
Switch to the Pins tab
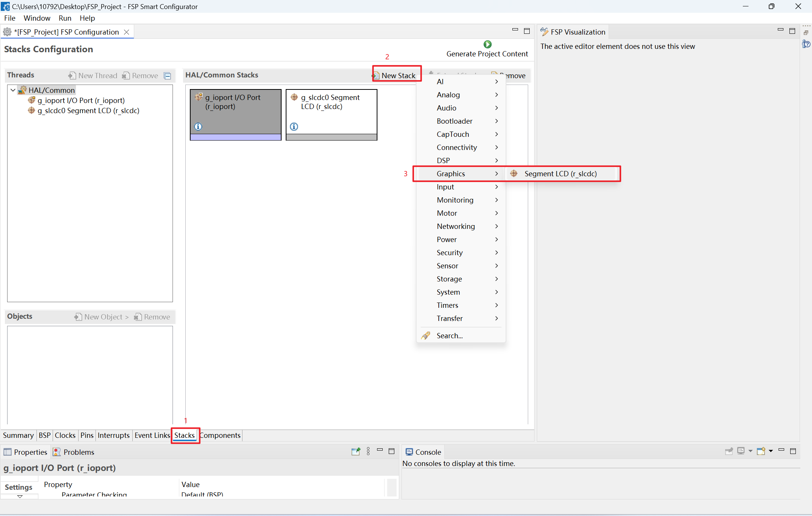(87, 435)
